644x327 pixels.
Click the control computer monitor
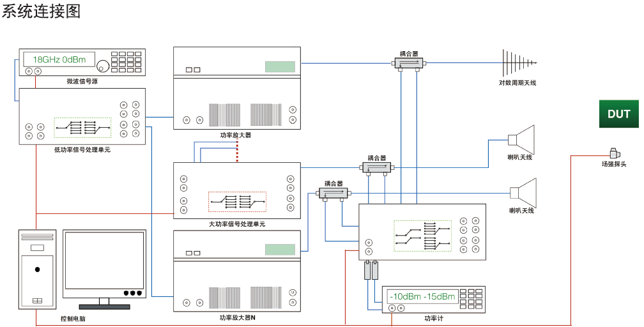coord(104,263)
